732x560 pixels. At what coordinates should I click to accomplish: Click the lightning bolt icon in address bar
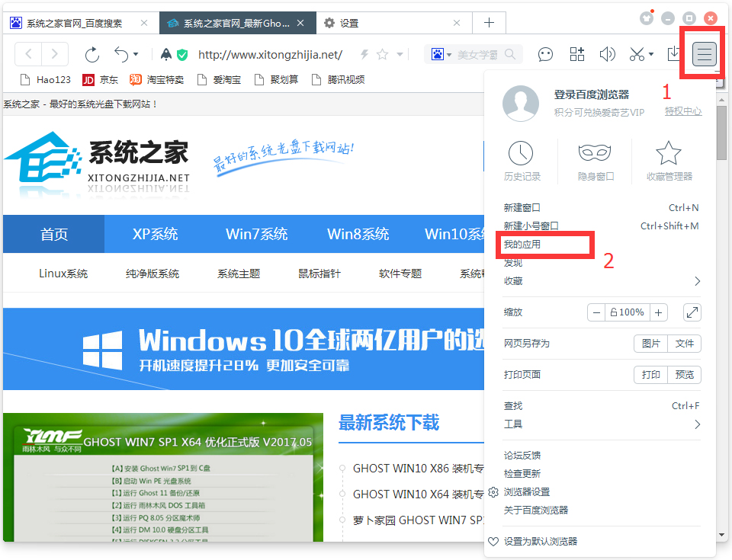pyautogui.click(x=364, y=55)
